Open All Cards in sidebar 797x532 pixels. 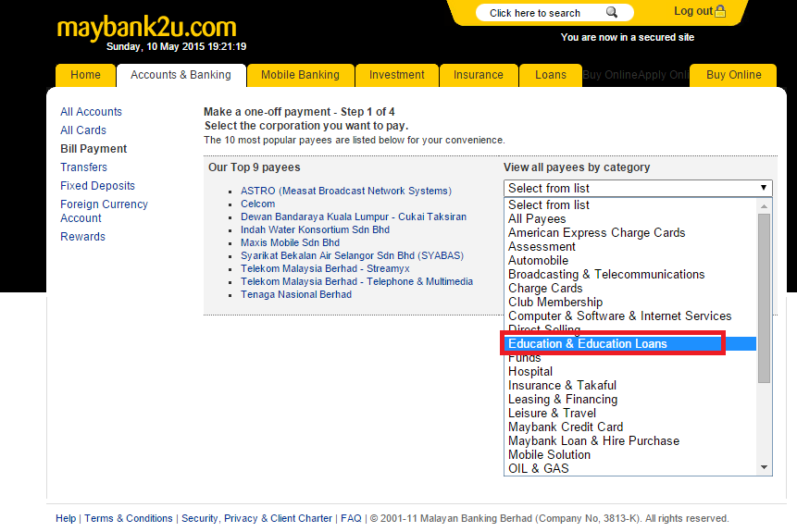pos(83,130)
